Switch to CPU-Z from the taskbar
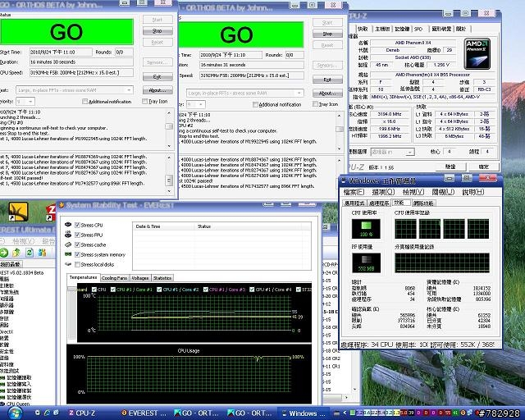 [x=82, y=413]
